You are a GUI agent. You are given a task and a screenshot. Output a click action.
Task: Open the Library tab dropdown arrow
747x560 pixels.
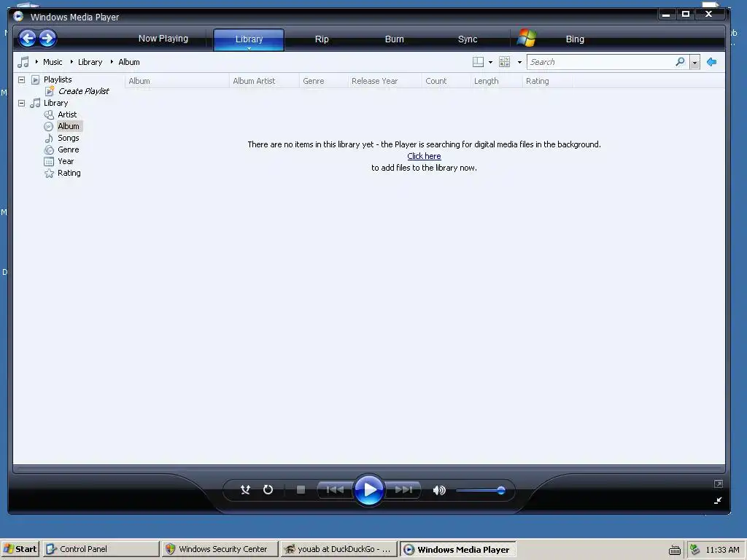click(249, 48)
